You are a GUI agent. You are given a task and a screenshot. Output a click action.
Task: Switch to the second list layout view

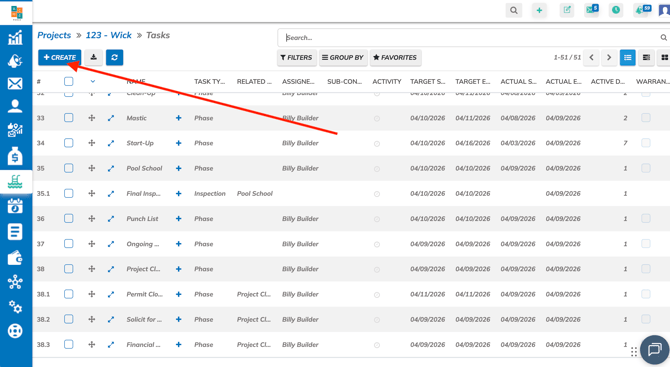646,58
